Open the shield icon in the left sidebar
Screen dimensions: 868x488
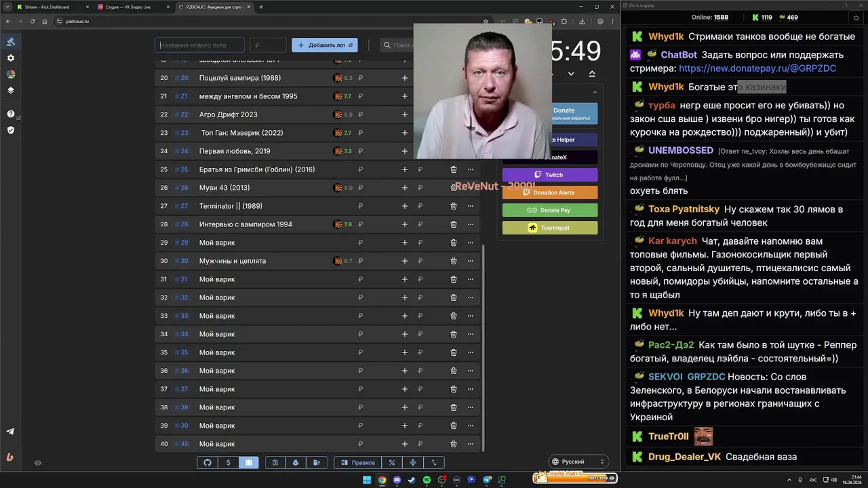[x=11, y=129]
